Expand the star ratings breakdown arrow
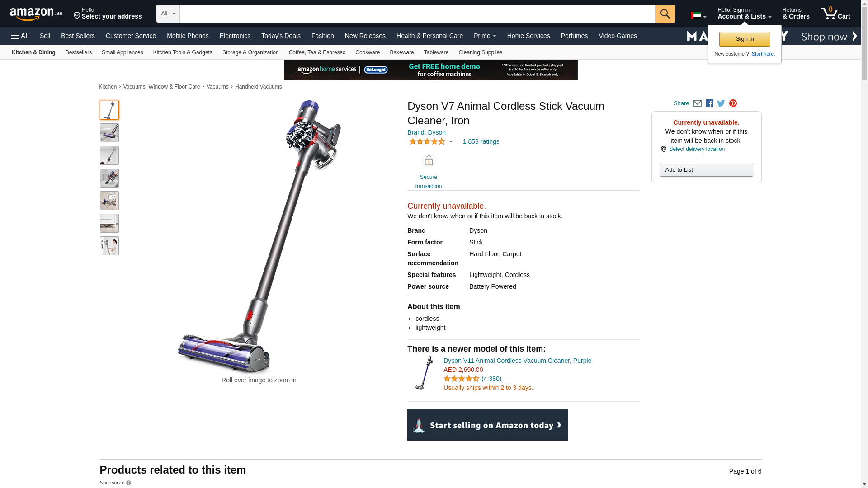The width and height of the screenshot is (868, 488). [x=451, y=141]
